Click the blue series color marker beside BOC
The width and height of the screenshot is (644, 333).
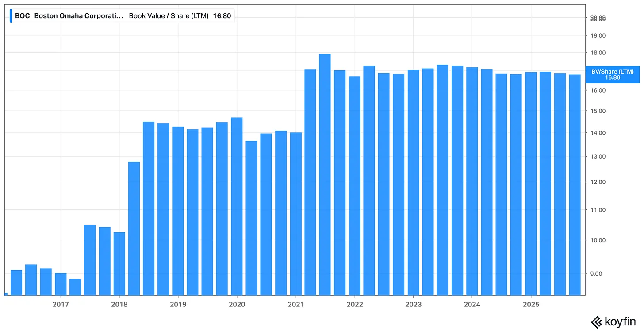tap(11, 16)
